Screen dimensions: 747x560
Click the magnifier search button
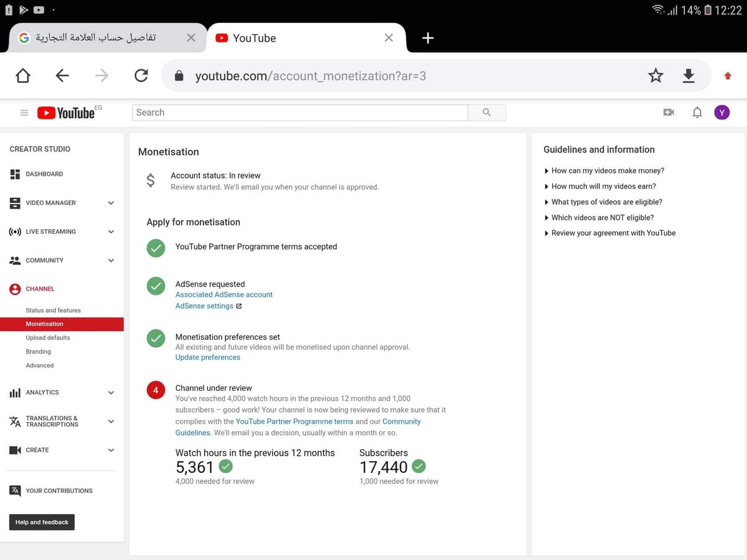click(487, 113)
